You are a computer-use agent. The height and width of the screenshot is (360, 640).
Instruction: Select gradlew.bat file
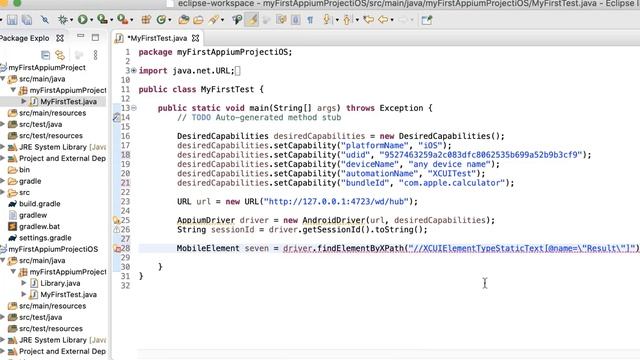point(39,226)
